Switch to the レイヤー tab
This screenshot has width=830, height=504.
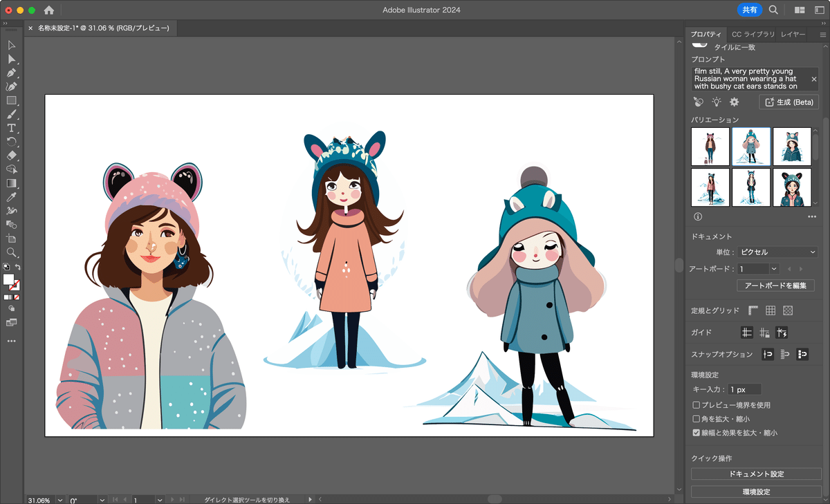click(x=793, y=35)
